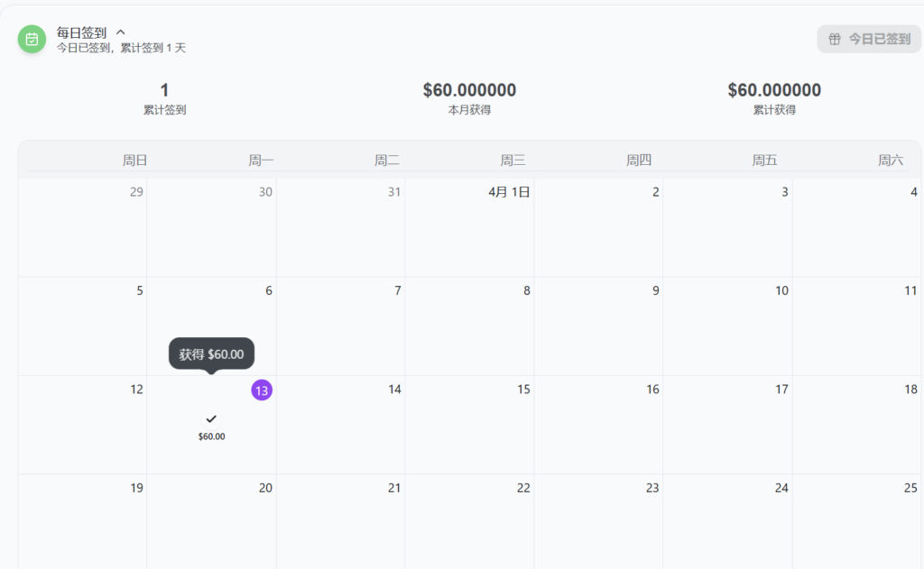This screenshot has width=924, height=569.
Task: Click the 周六 column header
Action: (x=890, y=161)
